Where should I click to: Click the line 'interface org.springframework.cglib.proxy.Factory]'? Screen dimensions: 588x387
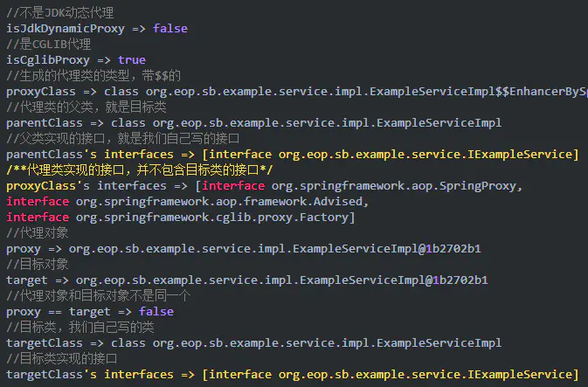(181, 218)
